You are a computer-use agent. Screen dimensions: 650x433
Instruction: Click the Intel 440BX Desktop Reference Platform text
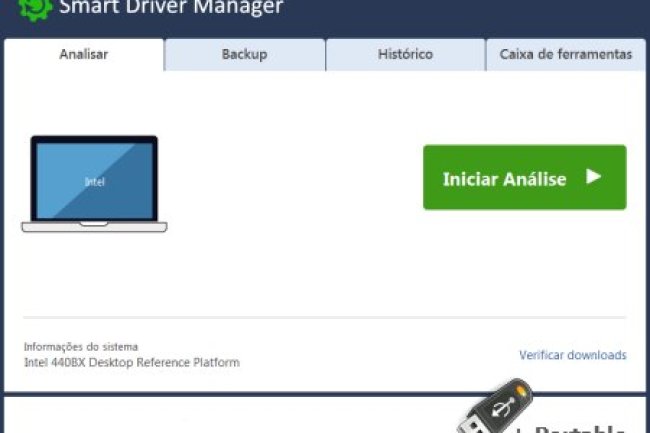[131, 362]
